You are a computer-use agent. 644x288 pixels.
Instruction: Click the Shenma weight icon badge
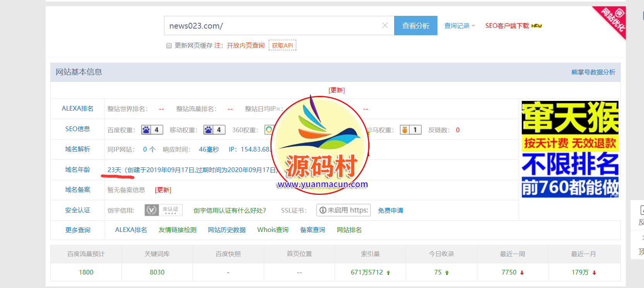pyautogui.click(x=410, y=130)
